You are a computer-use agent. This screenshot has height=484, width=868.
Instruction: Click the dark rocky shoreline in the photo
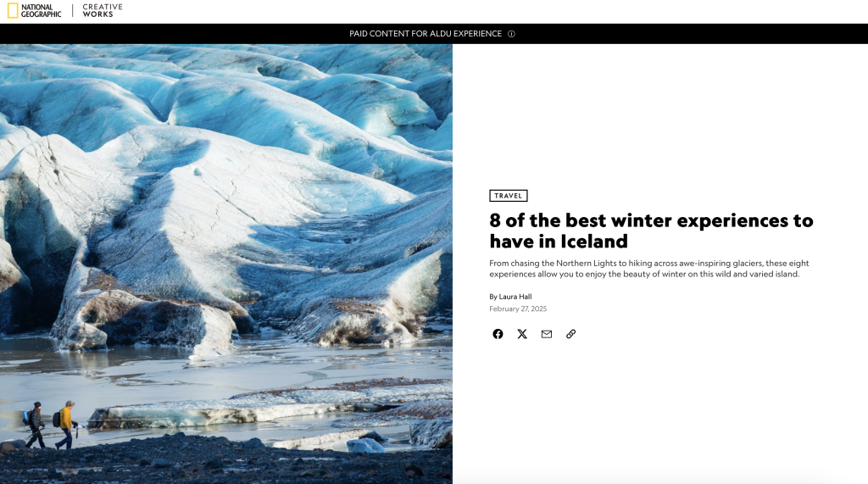pyautogui.click(x=221, y=463)
